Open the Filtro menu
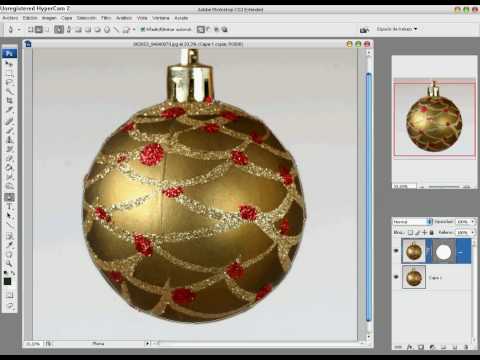 [x=106, y=18]
